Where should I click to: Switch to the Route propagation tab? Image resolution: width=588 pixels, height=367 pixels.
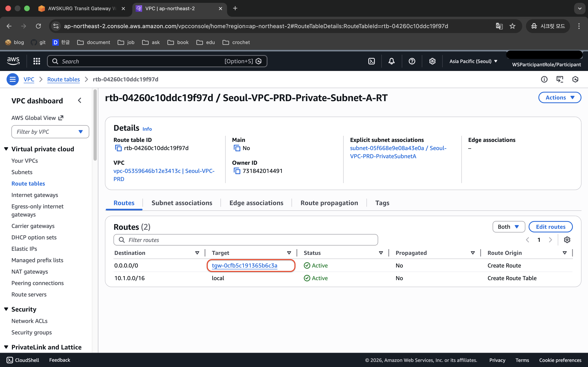click(329, 203)
